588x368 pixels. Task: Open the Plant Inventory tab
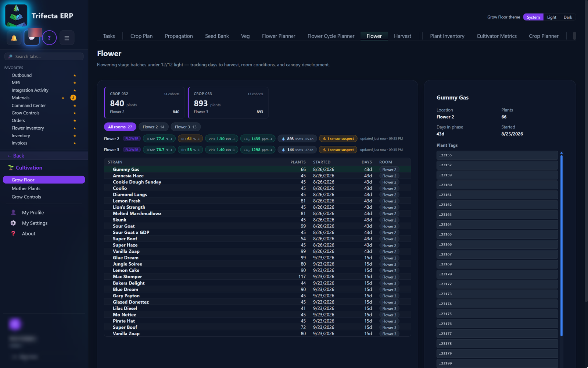(x=447, y=36)
